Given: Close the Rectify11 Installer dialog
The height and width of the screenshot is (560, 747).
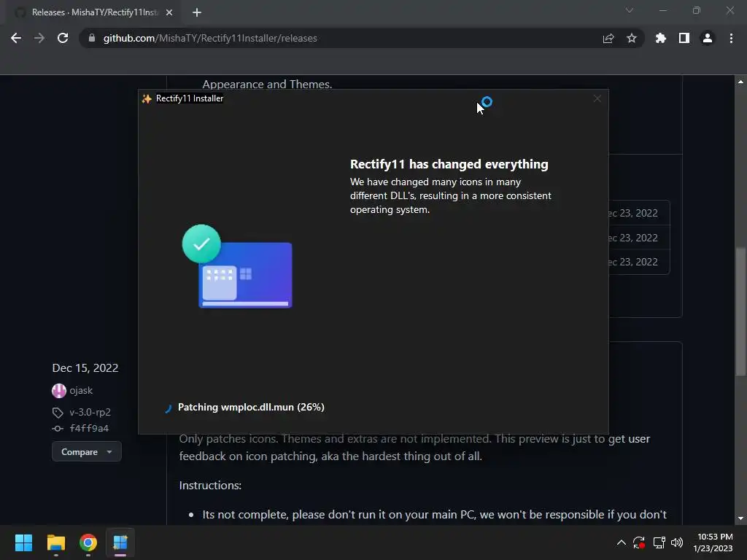Looking at the screenshot, I should [x=597, y=98].
